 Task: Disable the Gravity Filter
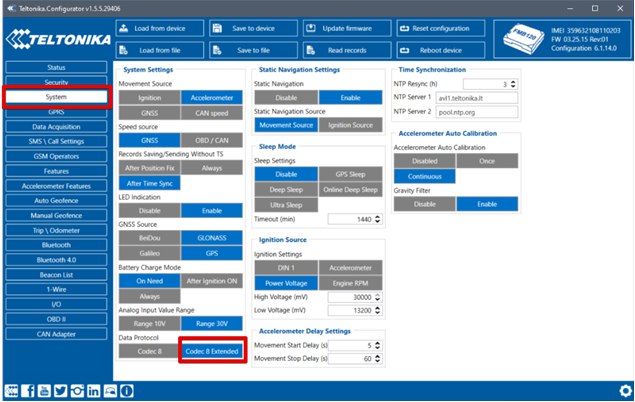point(425,204)
